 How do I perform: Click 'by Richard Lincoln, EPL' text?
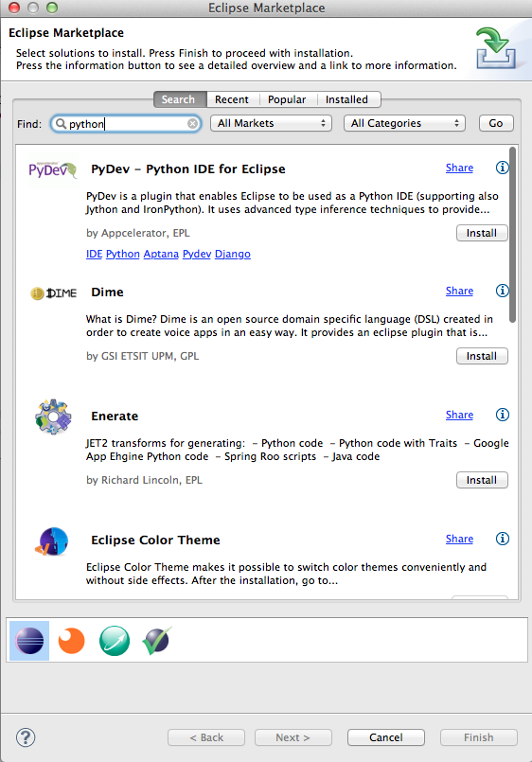(x=144, y=480)
